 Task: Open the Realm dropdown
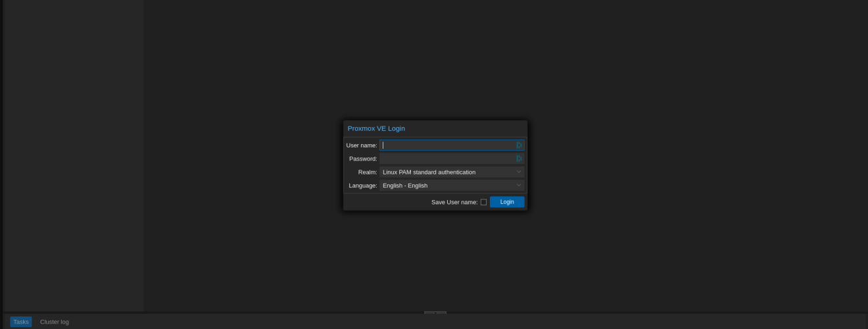coord(519,172)
